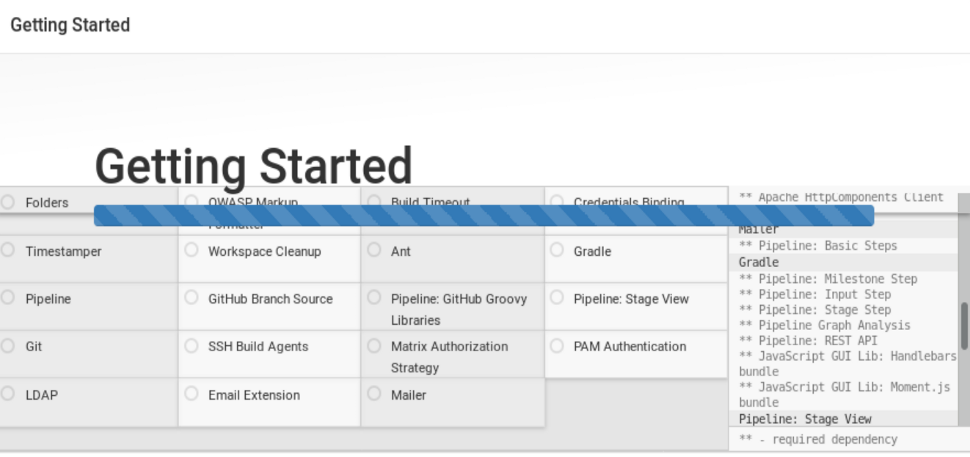Click log line Pipeline: Stage Step
The image size is (970, 457).
[x=815, y=310]
